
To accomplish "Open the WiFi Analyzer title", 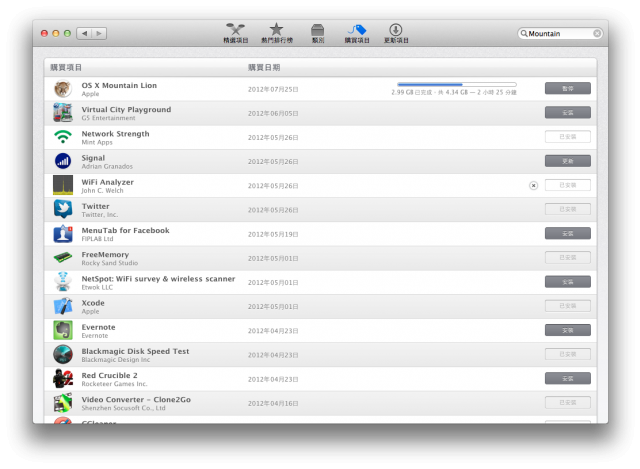I will 107,182.
